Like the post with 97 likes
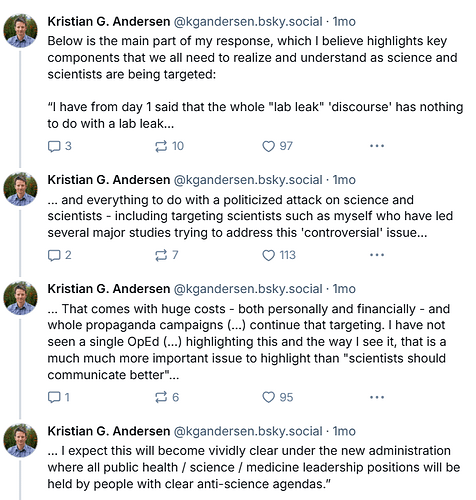476x500 pixels. [x=277, y=146]
